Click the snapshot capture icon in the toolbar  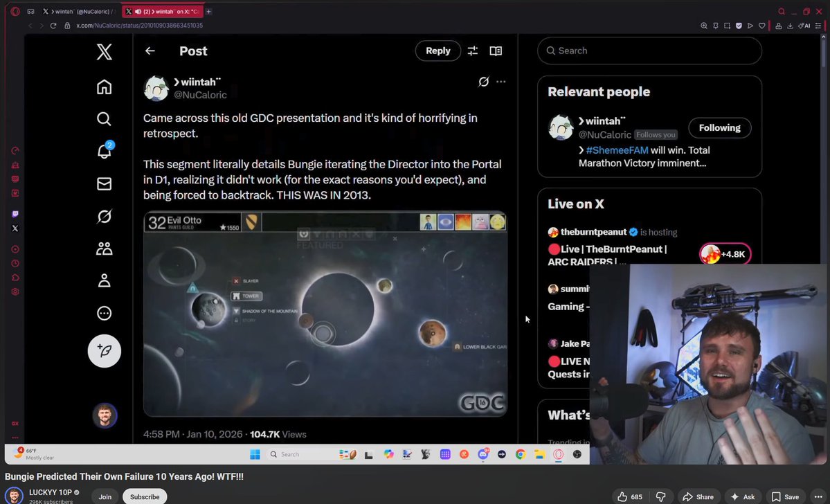point(728,26)
